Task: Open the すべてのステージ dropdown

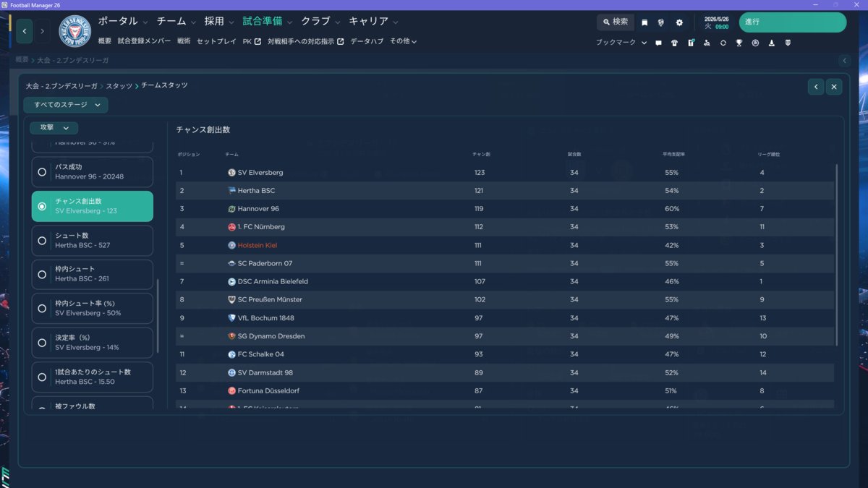Action: (x=66, y=105)
